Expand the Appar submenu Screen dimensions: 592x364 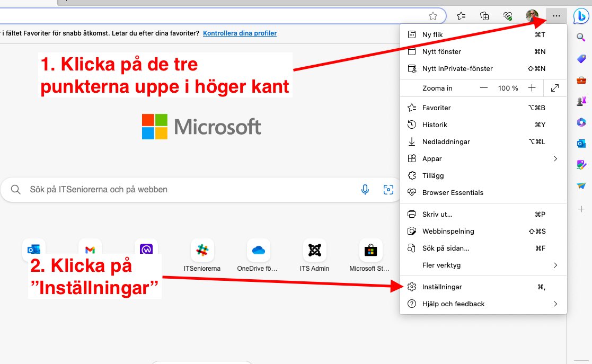tap(483, 158)
